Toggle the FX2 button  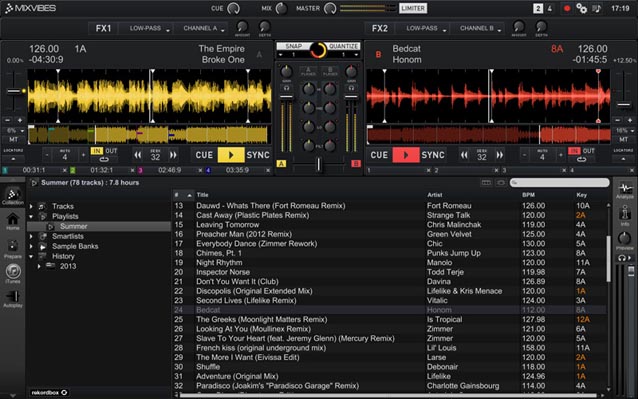380,28
